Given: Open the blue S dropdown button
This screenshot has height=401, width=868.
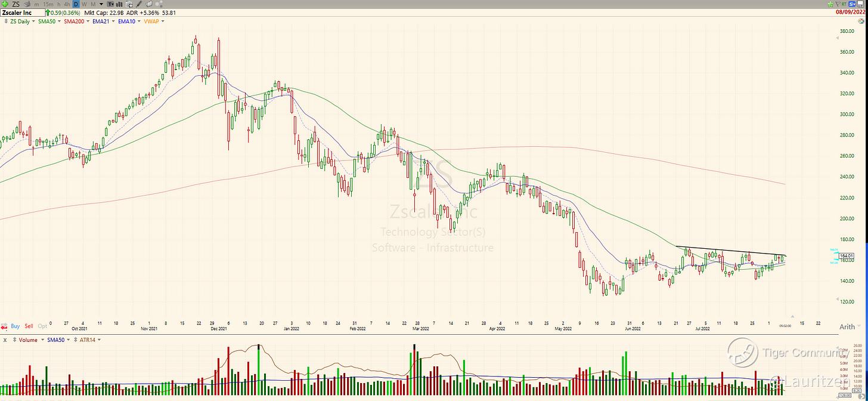Looking at the screenshot, I should pos(852,4).
